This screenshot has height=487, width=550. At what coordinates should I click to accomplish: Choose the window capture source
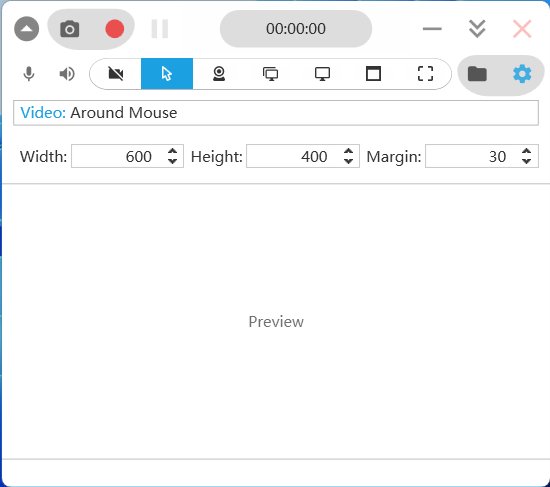[373, 74]
